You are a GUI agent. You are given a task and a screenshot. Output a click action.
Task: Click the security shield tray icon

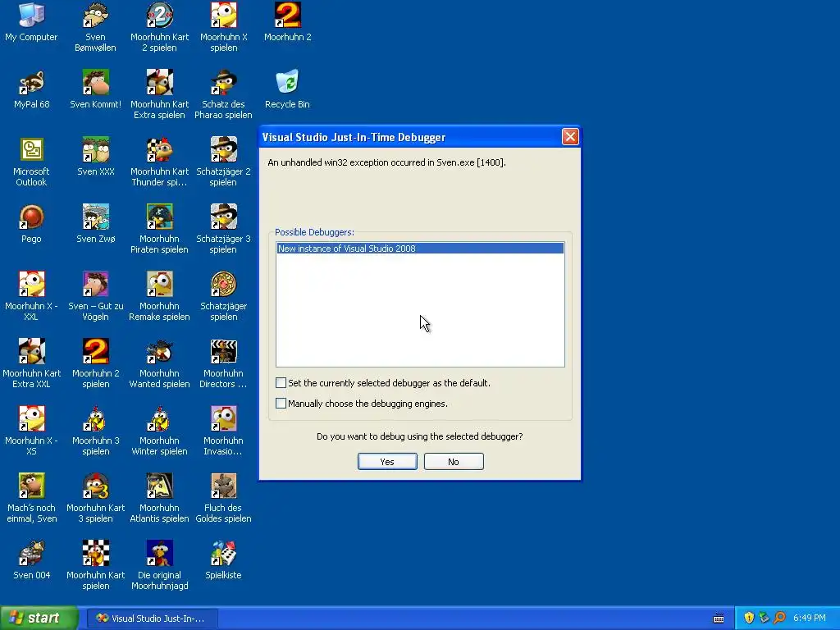749,619
